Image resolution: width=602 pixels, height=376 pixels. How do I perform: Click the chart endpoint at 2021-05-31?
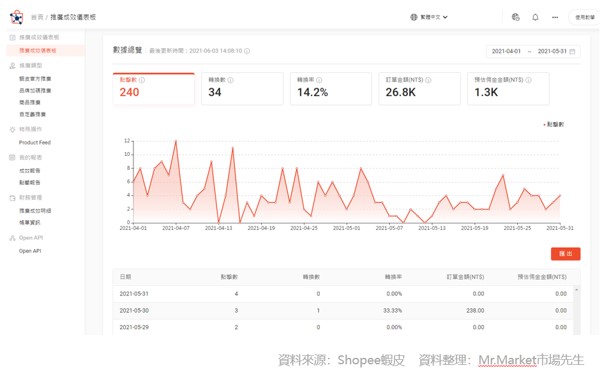(x=560, y=195)
